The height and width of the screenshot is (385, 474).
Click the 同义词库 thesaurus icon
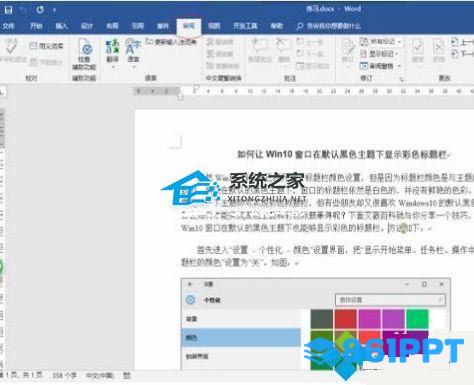[x=46, y=46]
